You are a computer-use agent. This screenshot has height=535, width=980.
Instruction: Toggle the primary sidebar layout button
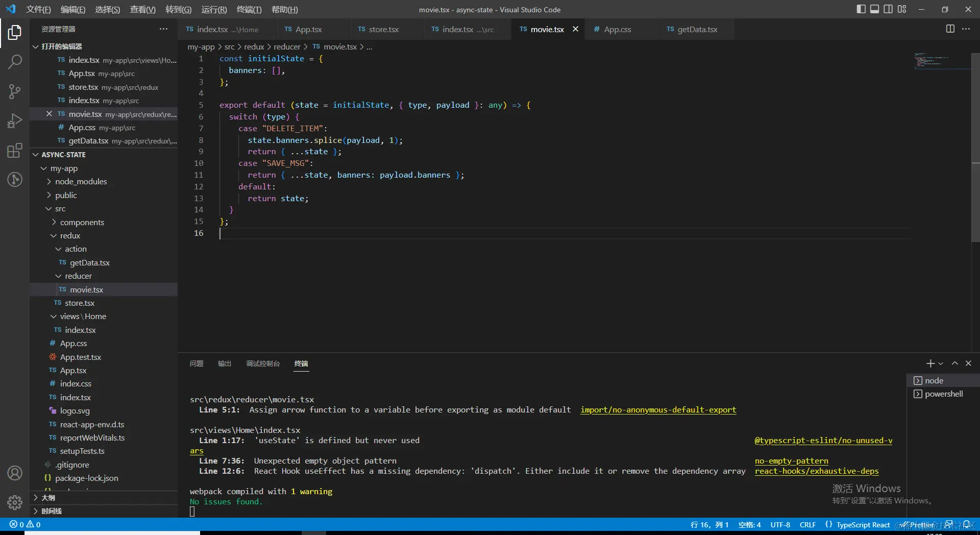pyautogui.click(x=861, y=9)
